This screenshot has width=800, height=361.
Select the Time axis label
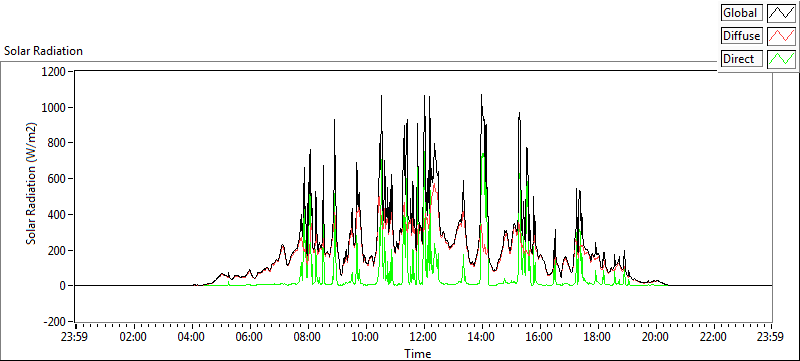(418, 353)
